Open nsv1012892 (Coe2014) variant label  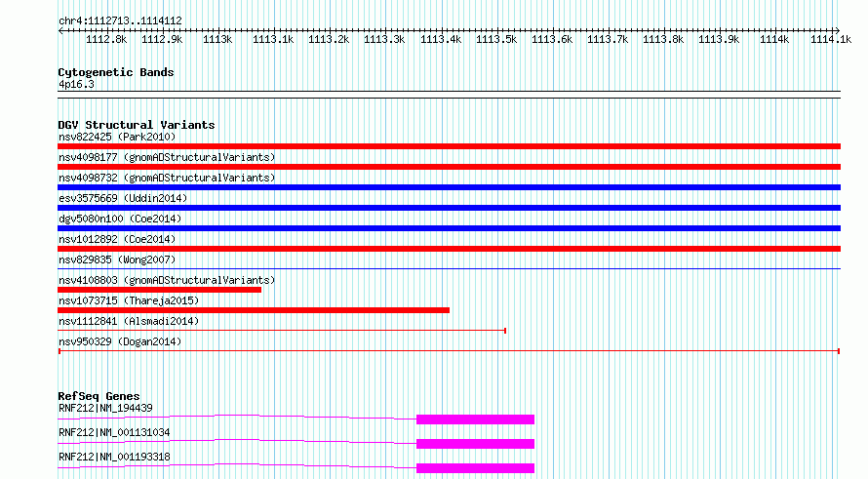[x=117, y=239]
